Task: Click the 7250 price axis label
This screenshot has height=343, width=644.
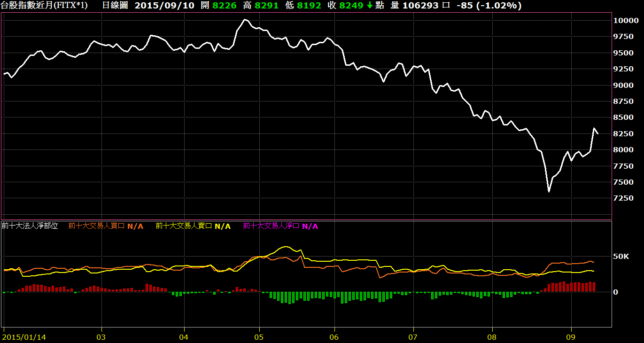Action: (623, 198)
